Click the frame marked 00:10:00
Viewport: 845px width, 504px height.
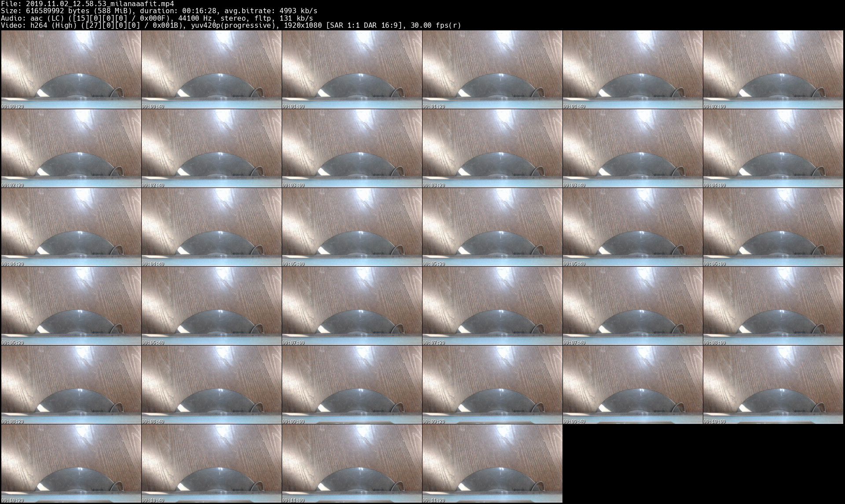(x=773, y=385)
